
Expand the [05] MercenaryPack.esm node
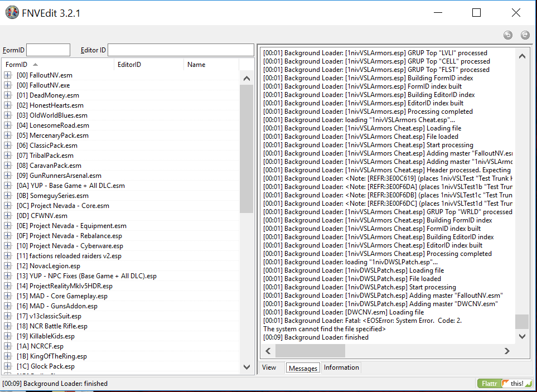pyautogui.click(x=8, y=135)
